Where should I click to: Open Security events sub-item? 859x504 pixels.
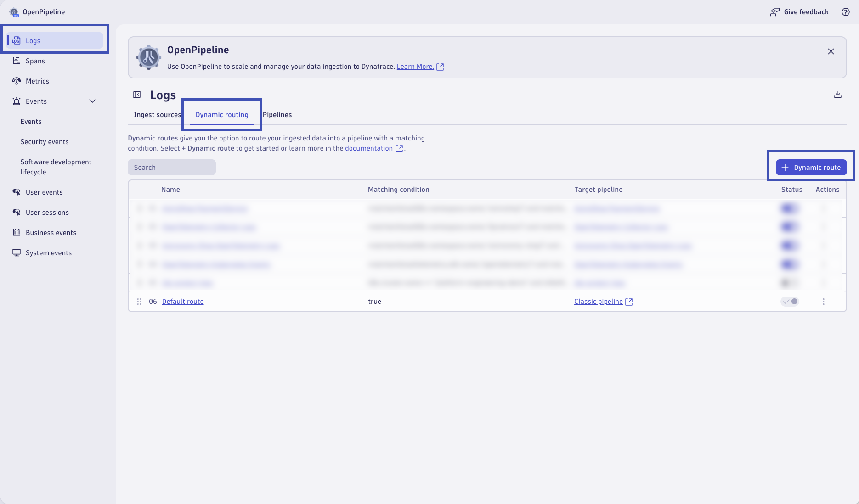coord(45,141)
